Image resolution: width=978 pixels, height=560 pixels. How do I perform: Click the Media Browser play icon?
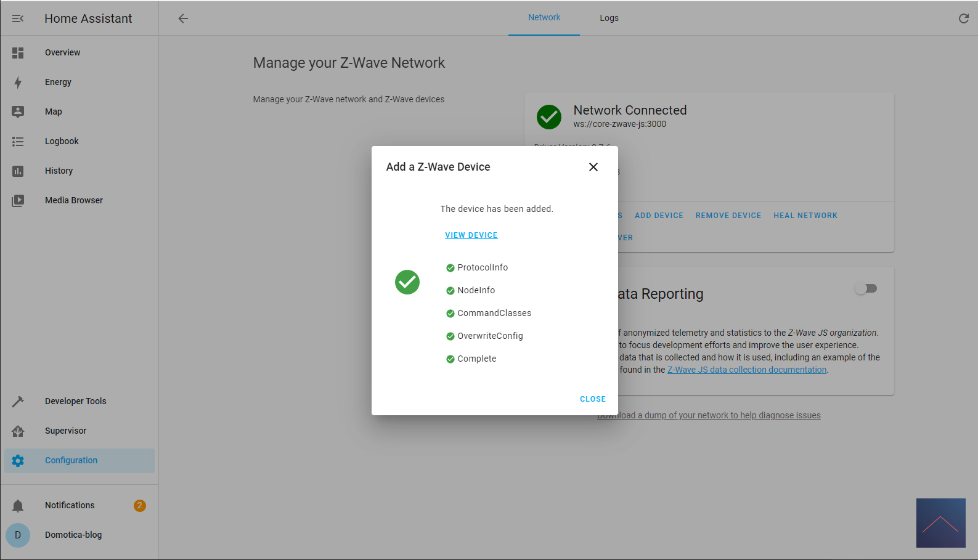18,201
